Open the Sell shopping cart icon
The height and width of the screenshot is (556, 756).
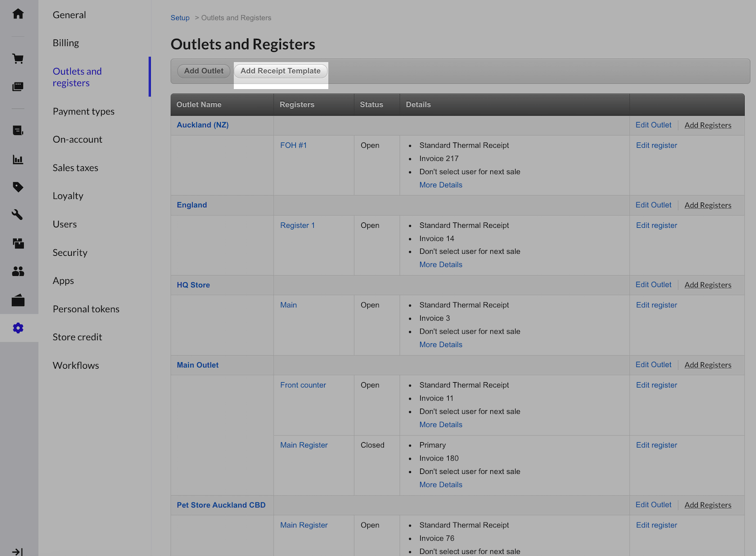[x=18, y=58]
